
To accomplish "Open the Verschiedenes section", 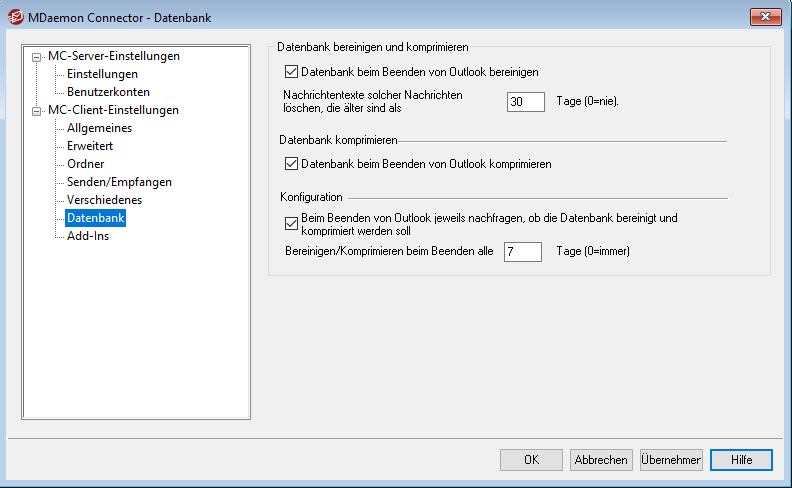I will [x=104, y=200].
